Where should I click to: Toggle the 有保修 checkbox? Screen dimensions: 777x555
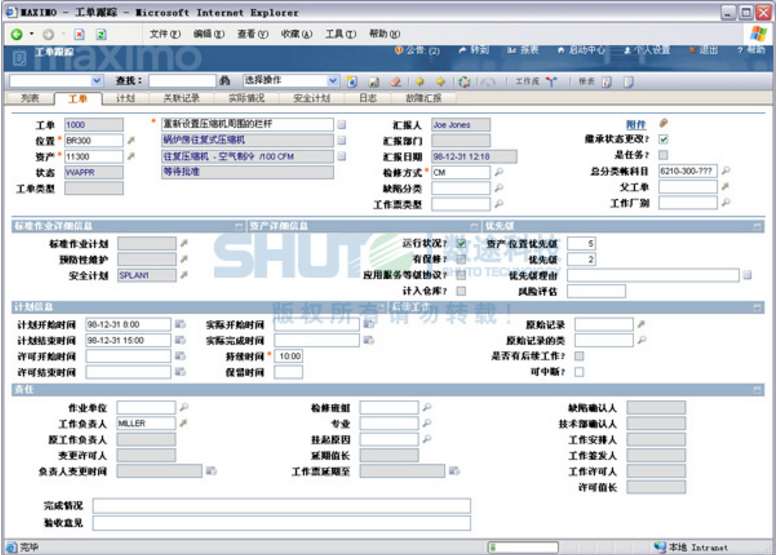point(461,259)
